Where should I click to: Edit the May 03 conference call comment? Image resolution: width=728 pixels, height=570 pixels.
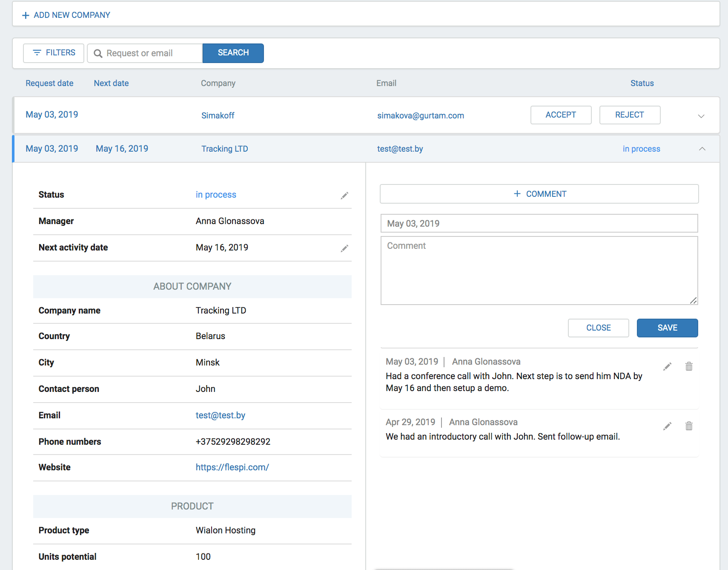point(667,366)
